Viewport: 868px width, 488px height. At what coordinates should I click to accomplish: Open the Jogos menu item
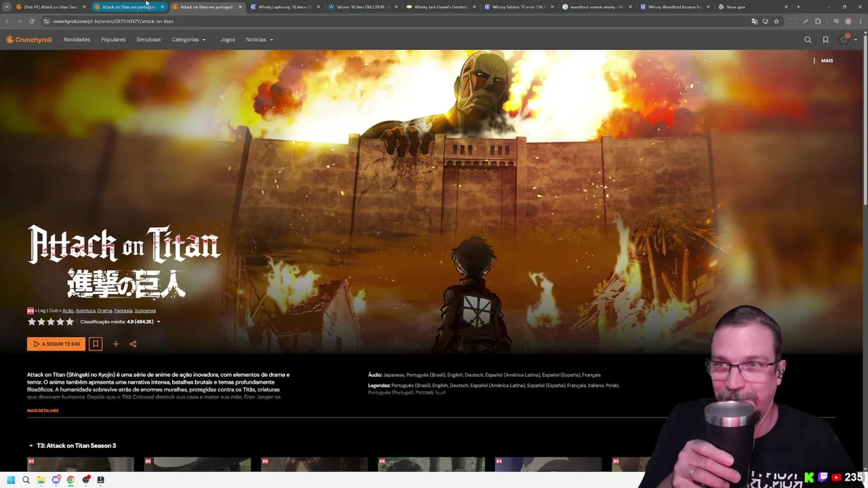228,40
